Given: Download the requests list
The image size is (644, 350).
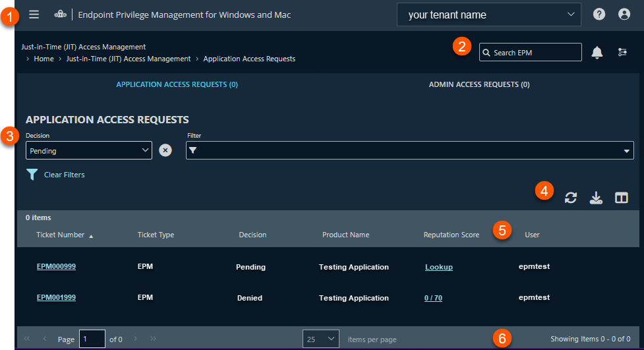Looking at the screenshot, I should (596, 198).
